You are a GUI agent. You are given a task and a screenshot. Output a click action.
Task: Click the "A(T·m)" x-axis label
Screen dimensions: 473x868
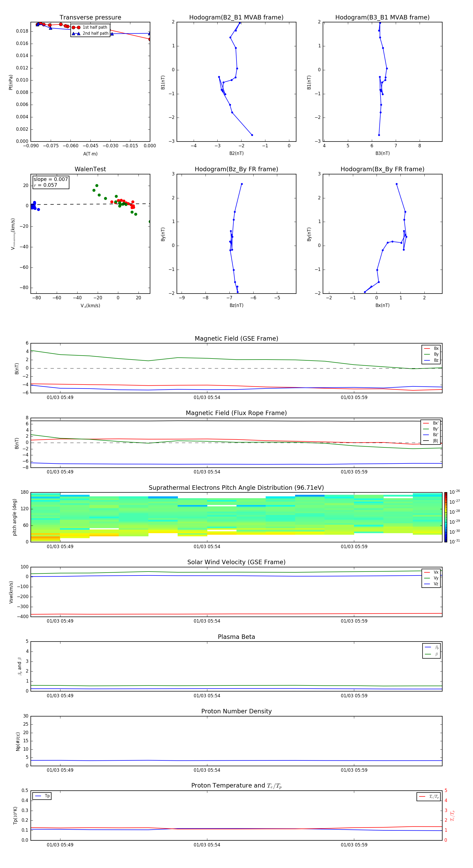(90, 154)
